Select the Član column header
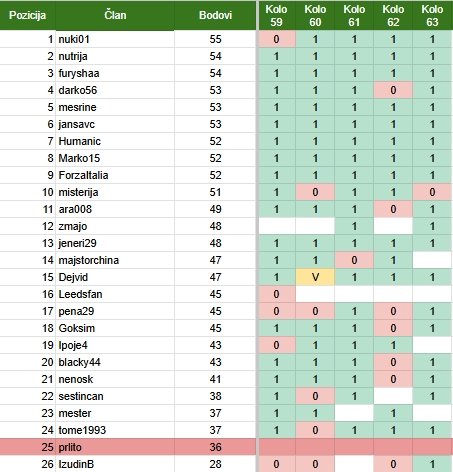The width and height of the screenshot is (453, 472). pyautogui.click(x=115, y=15)
